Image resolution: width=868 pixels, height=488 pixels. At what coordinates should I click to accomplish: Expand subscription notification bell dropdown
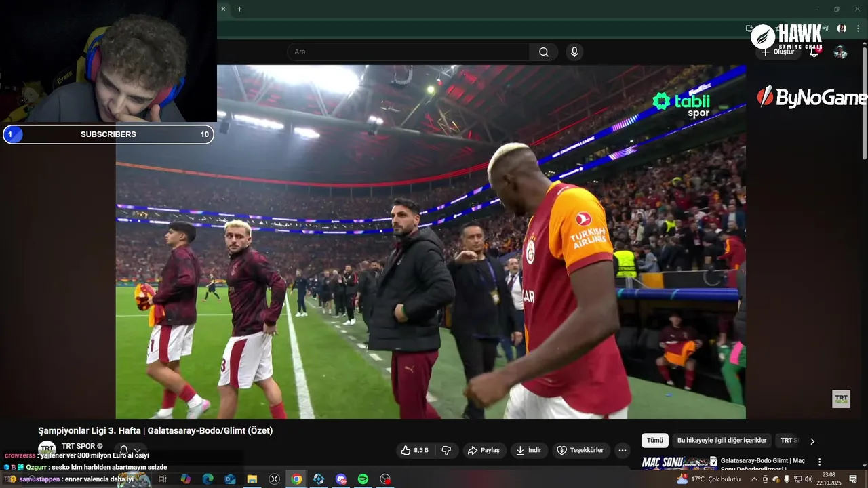coord(130,450)
